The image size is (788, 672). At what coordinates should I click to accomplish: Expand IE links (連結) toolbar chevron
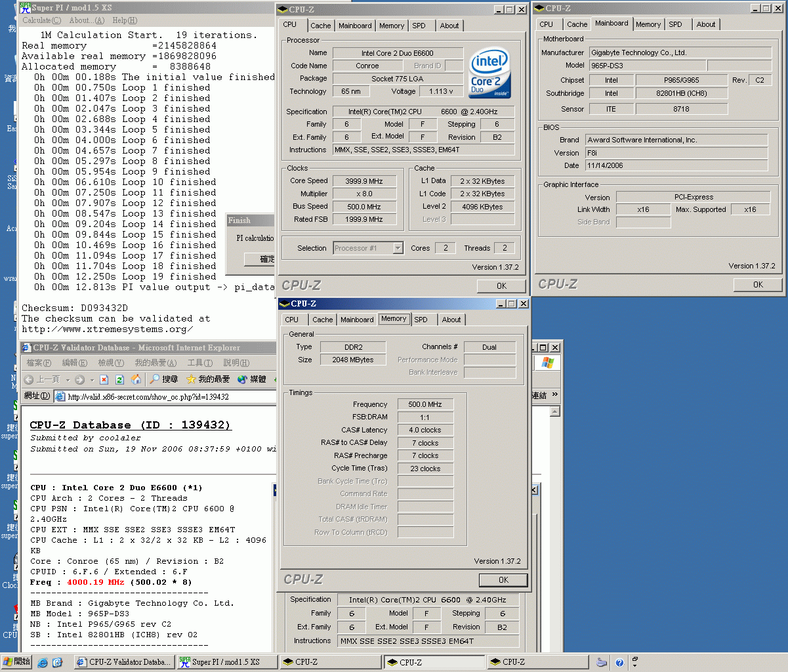(x=554, y=395)
